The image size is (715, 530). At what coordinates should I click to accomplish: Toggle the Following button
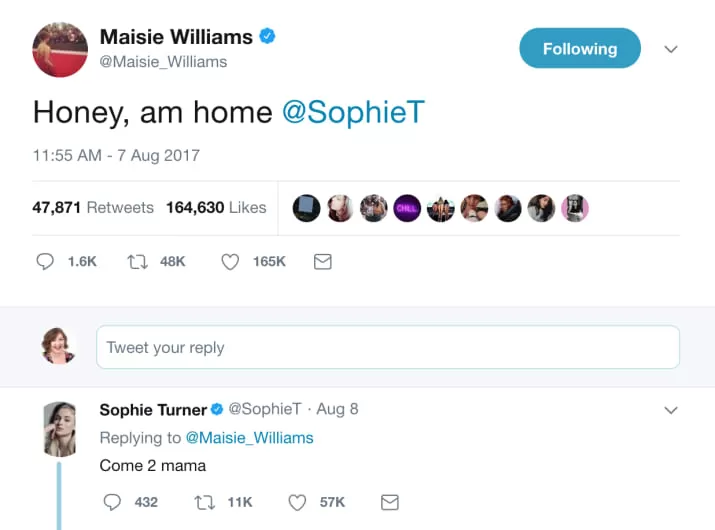579,48
